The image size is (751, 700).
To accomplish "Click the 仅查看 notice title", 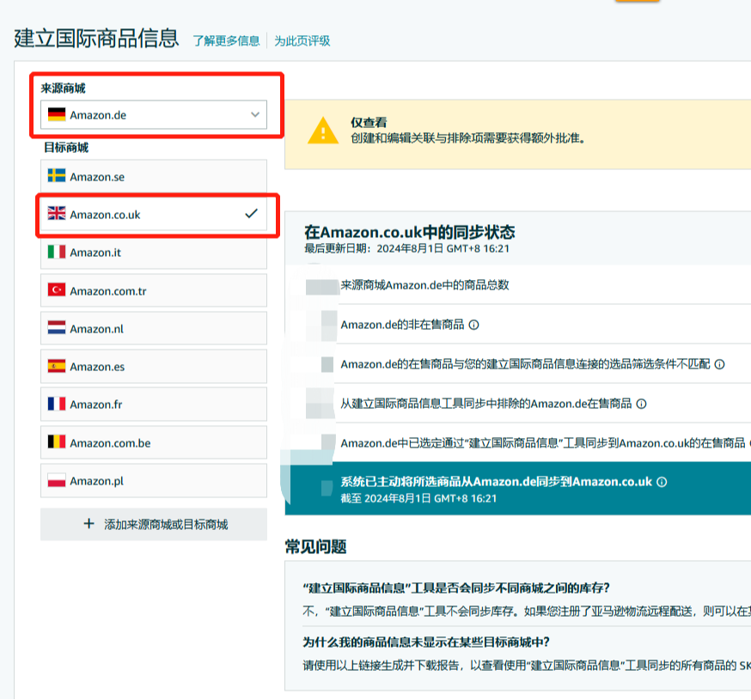I will point(369,123).
